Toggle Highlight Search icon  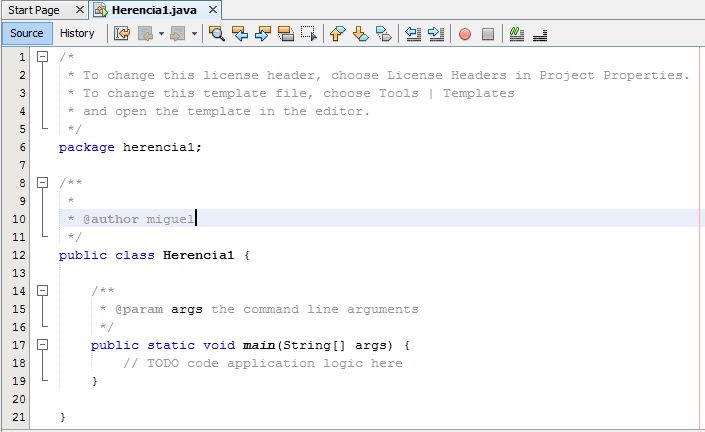coord(286,33)
